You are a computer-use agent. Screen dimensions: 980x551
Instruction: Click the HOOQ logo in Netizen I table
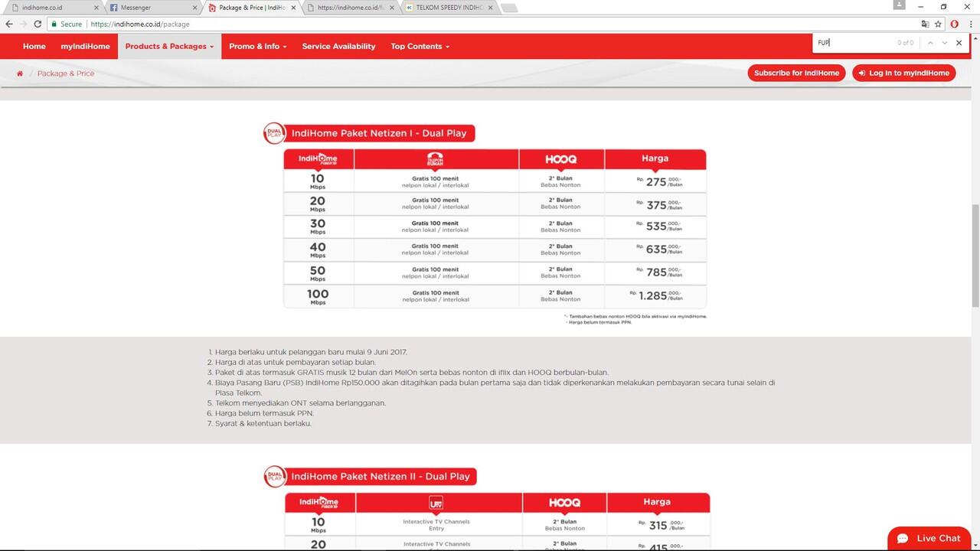(561, 159)
